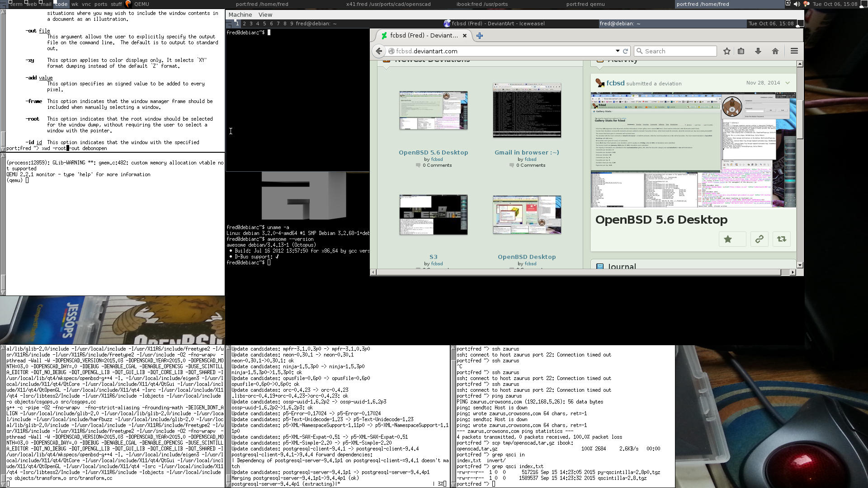Mute audio via the speaker tray icon

click(796, 4)
